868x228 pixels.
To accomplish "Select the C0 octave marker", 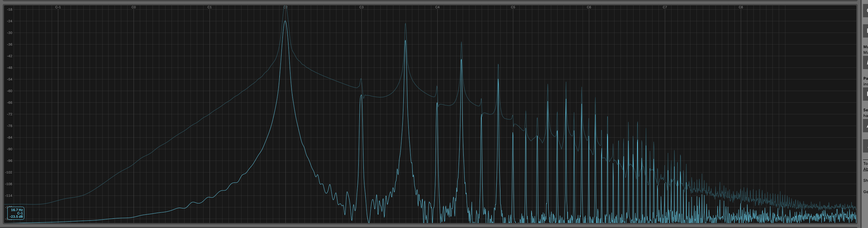I will coord(134,7).
